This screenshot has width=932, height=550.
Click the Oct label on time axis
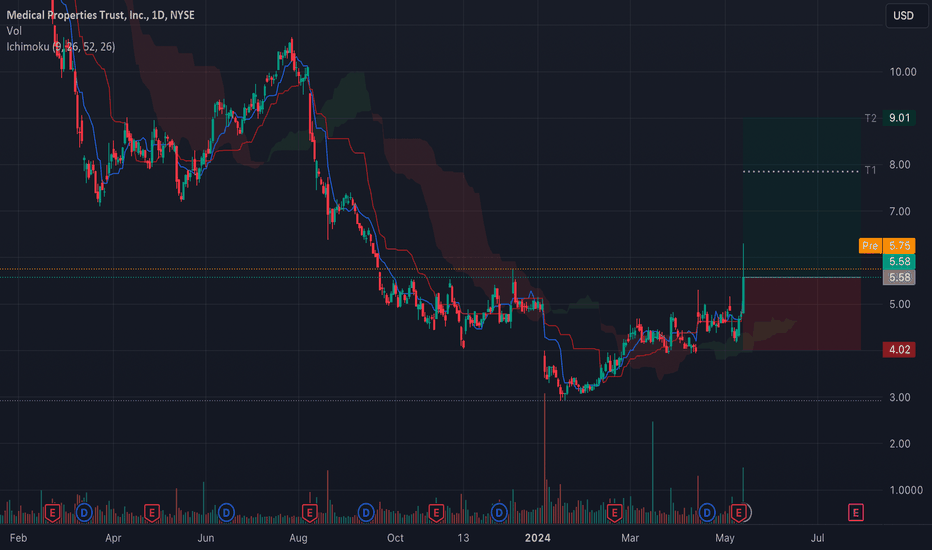click(x=395, y=538)
